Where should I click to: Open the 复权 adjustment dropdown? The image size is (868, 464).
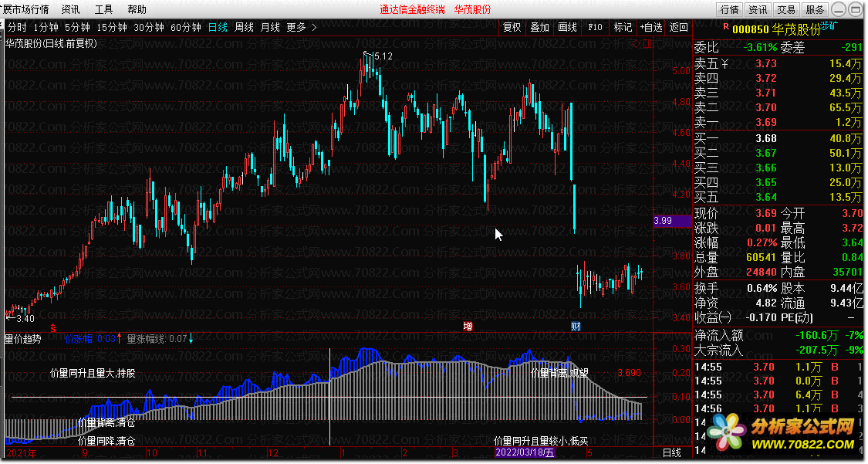pos(512,27)
